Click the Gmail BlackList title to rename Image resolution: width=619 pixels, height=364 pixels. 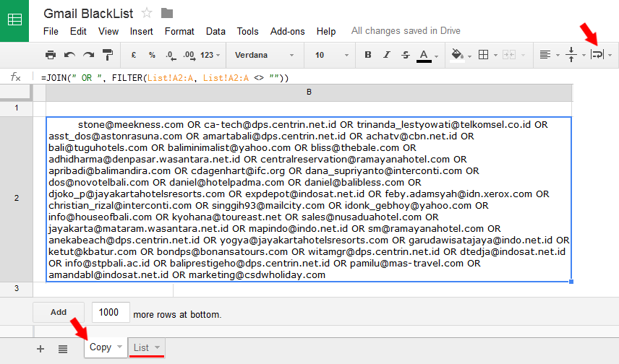[x=88, y=14]
